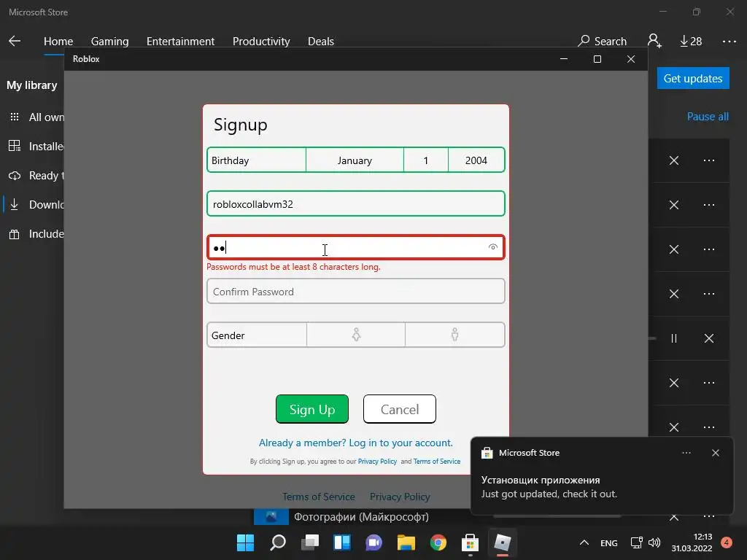747x560 pixels.
Task: Open the birthday year dropdown showing 2004
Action: [x=476, y=160]
